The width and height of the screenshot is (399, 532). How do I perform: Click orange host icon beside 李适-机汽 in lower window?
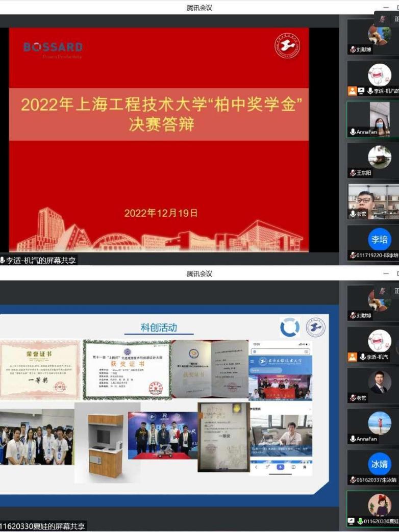tap(352, 357)
